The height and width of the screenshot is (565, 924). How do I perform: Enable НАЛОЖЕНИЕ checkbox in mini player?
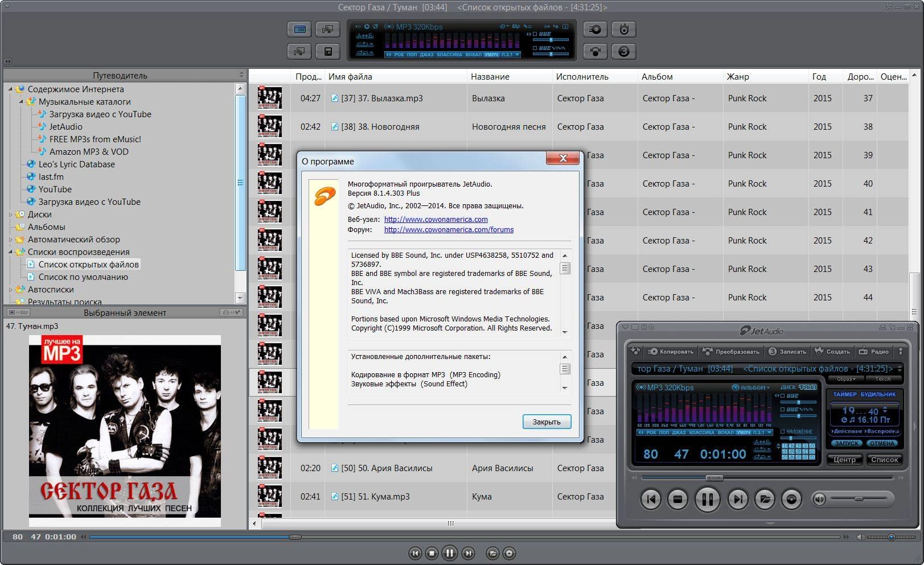point(783,431)
